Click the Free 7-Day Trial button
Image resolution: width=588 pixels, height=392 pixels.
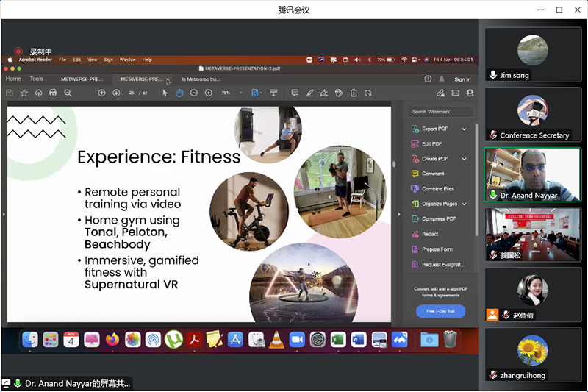pyautogui.click(x=440, y=311)
